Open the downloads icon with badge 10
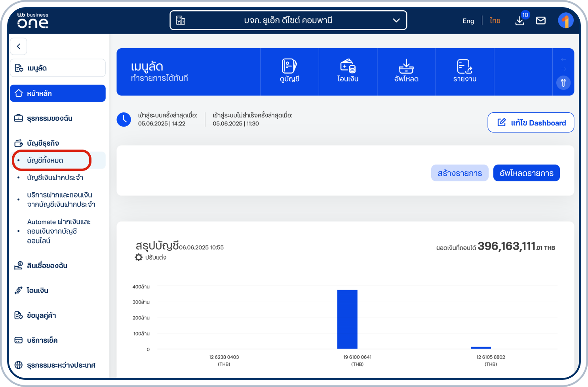Image resolution: width=588 pixels, height=387 pixels. coord(520,21)
